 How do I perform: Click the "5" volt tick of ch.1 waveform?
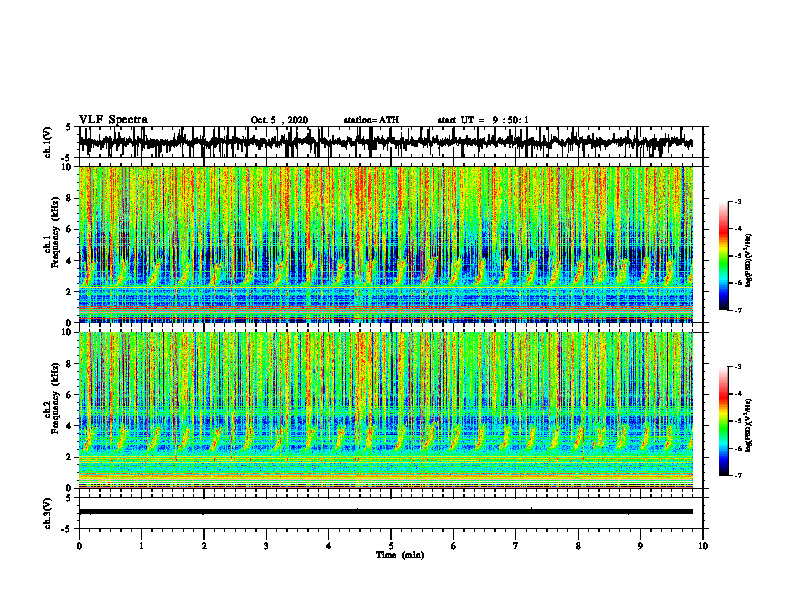pos(68,127)
